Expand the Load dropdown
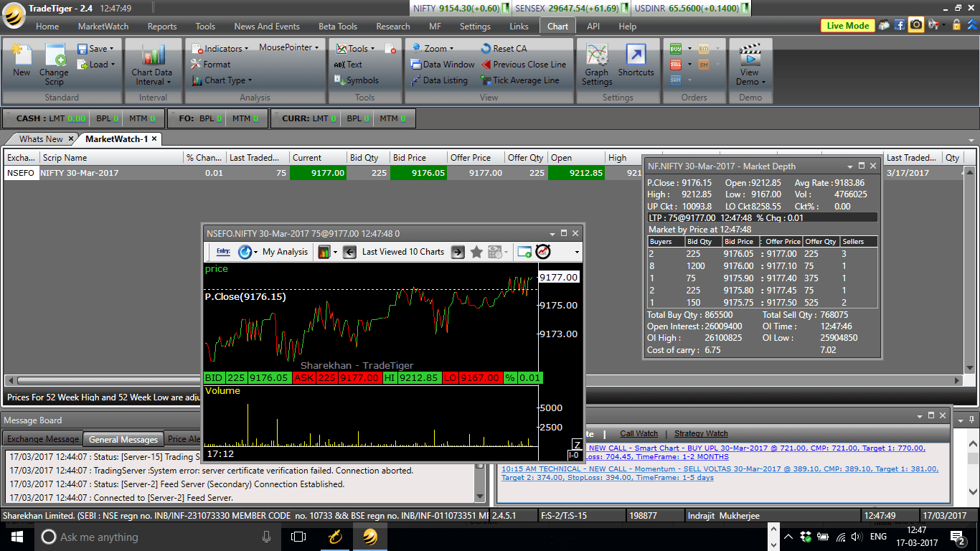The width and height of the screenshot is (980, 551). coord(113,65)
